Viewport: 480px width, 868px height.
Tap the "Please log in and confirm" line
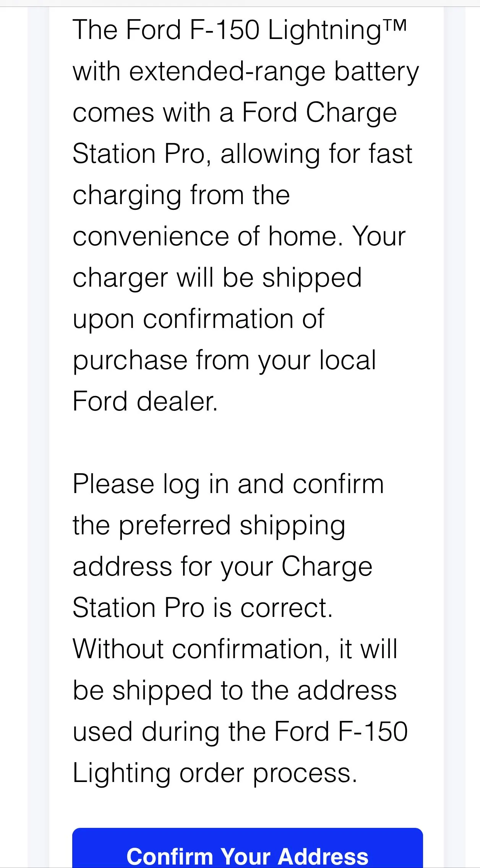tap(228, 485)
